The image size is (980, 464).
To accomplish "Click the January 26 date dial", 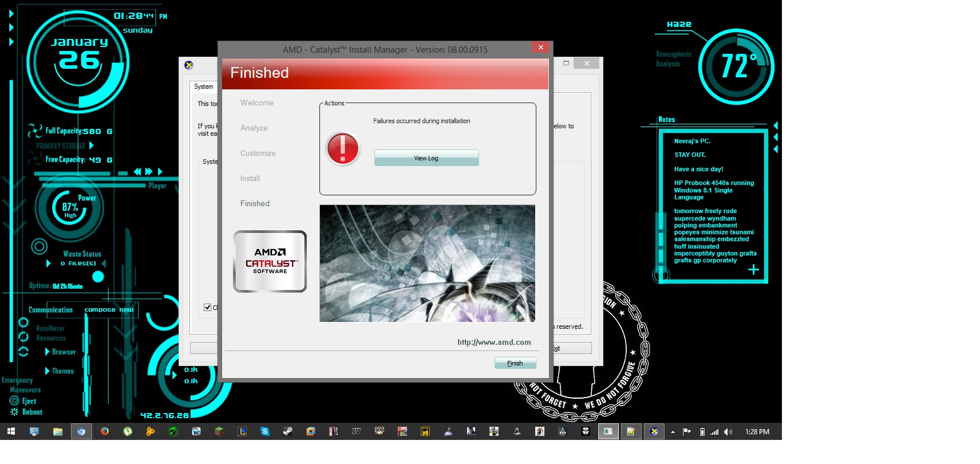I will tap(78, 62).
